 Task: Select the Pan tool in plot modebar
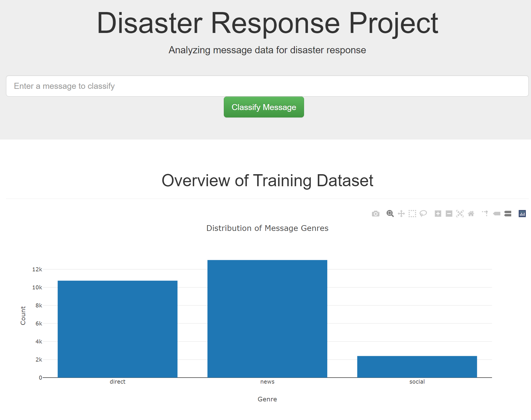click(x=401, y=214)
